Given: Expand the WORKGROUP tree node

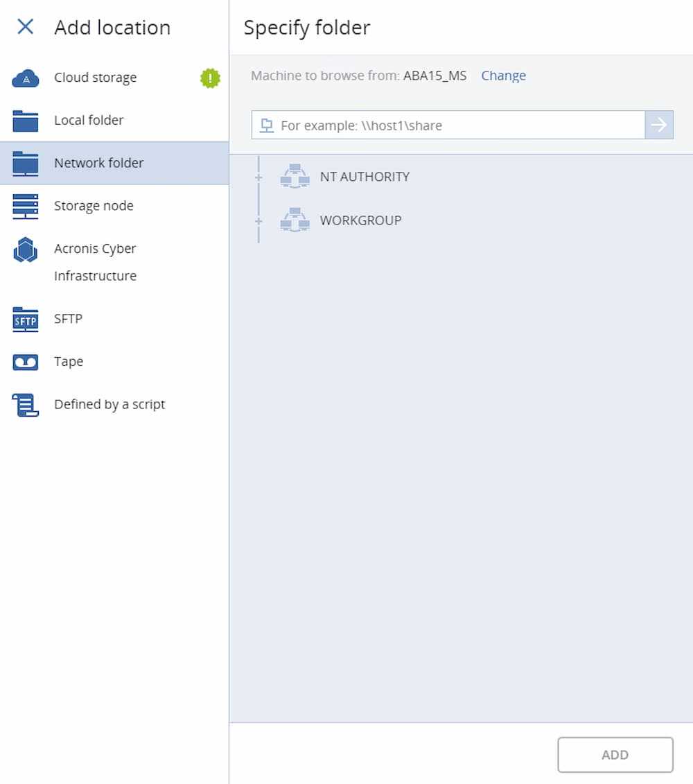Looking at the screenshot, I should click(x=259, y=221).
